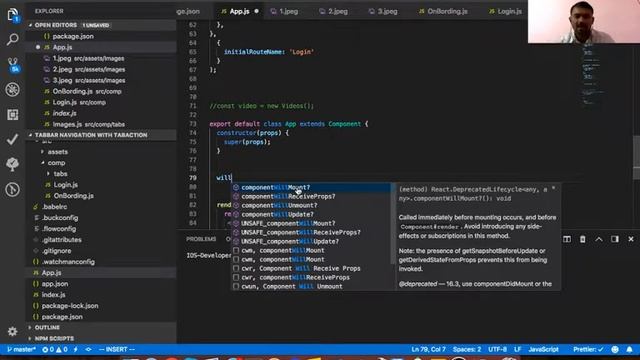Open Images.js src/comp/tabs in Open Editors
Image resolution: width=640 pixels, height=360 pixels.
pyautogui.click(x=101, y=124)
